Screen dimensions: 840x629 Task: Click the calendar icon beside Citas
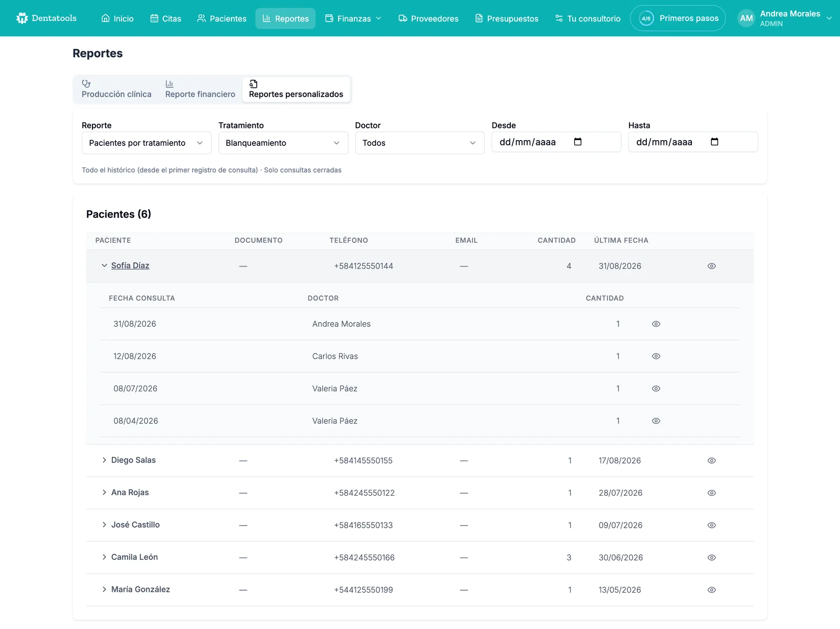click(154, 18)
